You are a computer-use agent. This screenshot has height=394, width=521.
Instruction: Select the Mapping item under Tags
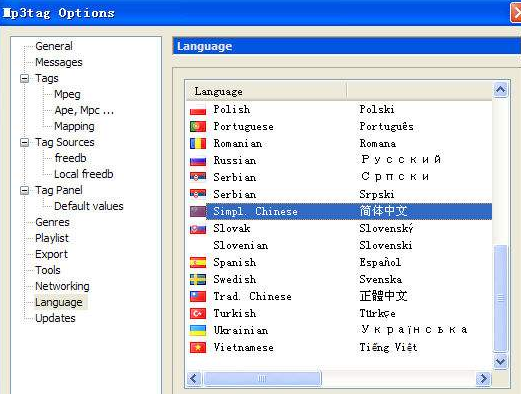coord(74,126)
